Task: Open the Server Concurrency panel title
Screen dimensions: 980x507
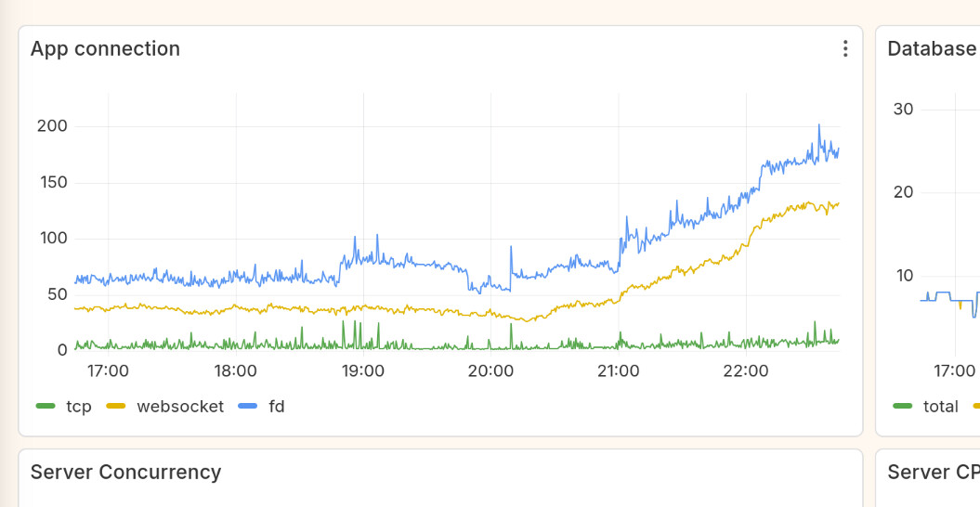Action: [125, 472]
